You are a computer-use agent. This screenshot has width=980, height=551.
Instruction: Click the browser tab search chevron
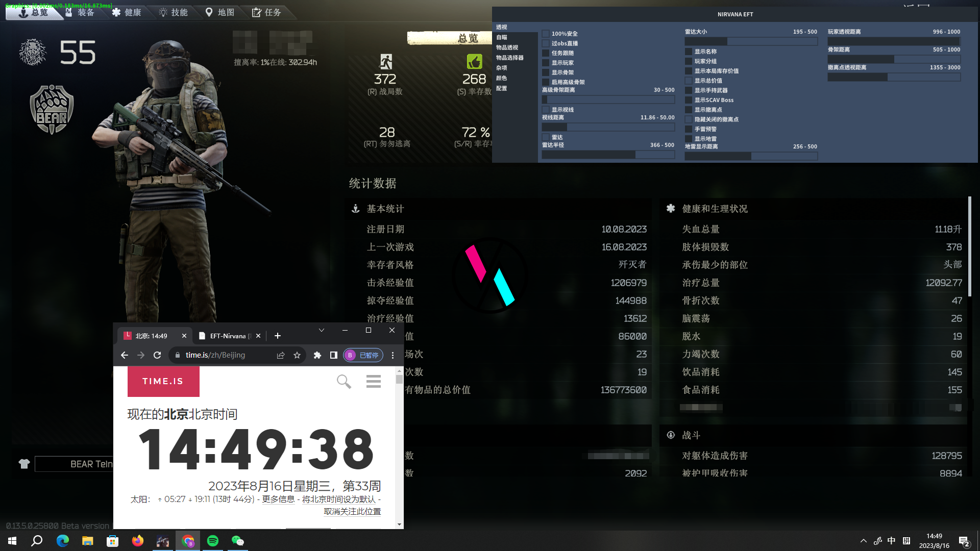[x=322, y=331]
